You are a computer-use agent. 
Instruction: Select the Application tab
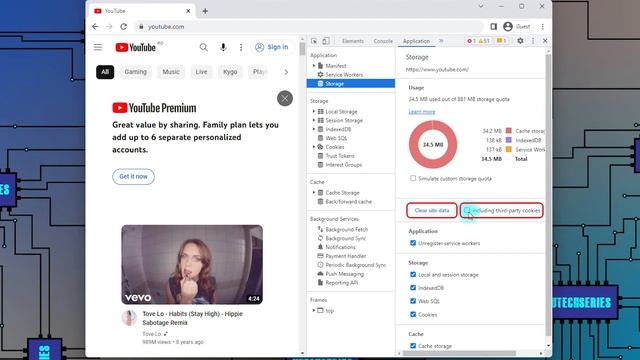416,41
